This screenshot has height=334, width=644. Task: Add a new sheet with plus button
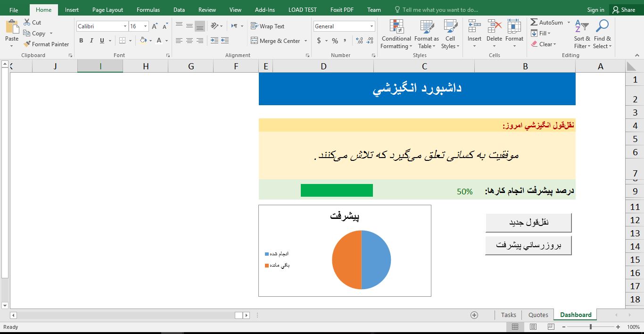[474, 315]
